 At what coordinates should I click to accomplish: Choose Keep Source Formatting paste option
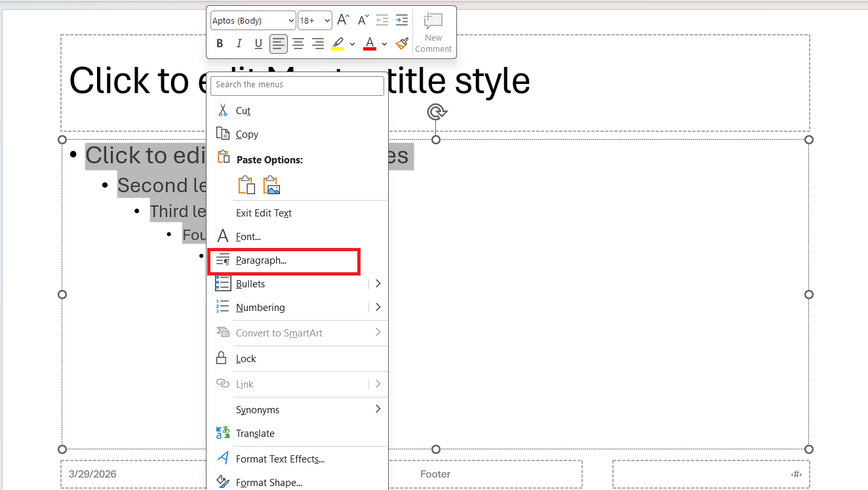tap(247, 186)
